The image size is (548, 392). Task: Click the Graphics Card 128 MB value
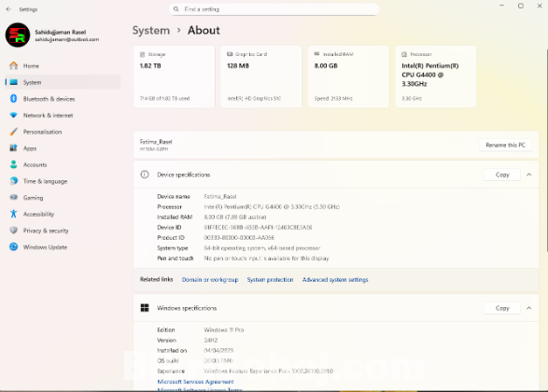[238, 65]
